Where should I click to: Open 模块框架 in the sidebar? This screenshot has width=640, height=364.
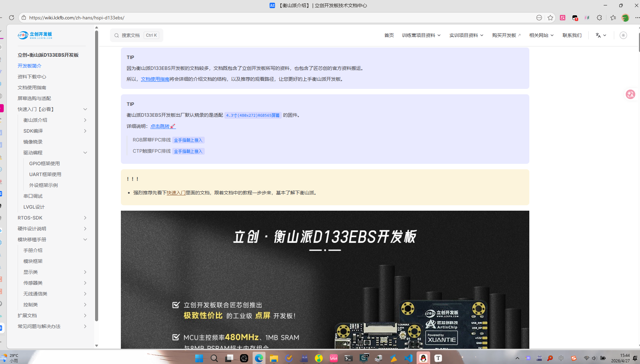click(x=33, y=261)
